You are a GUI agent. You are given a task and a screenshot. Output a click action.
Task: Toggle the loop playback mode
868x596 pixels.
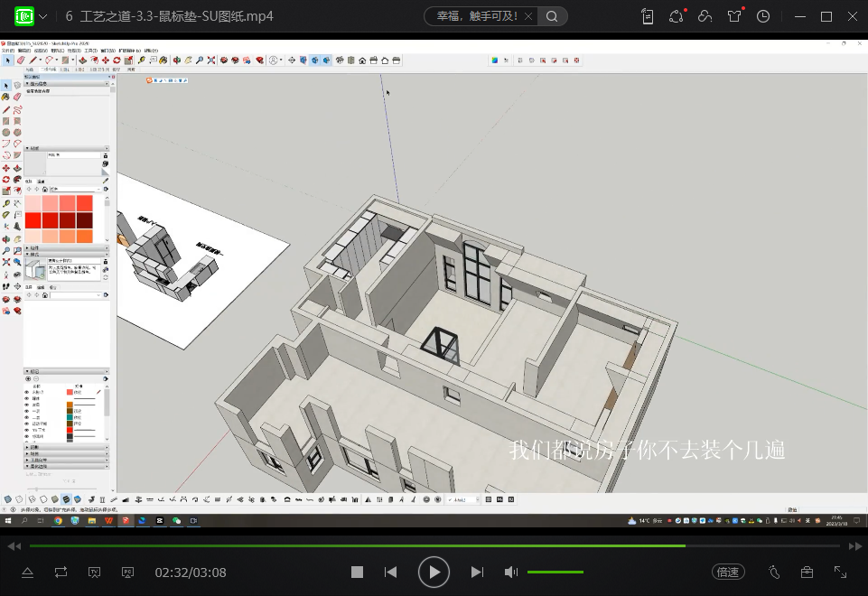click(61, 572)
